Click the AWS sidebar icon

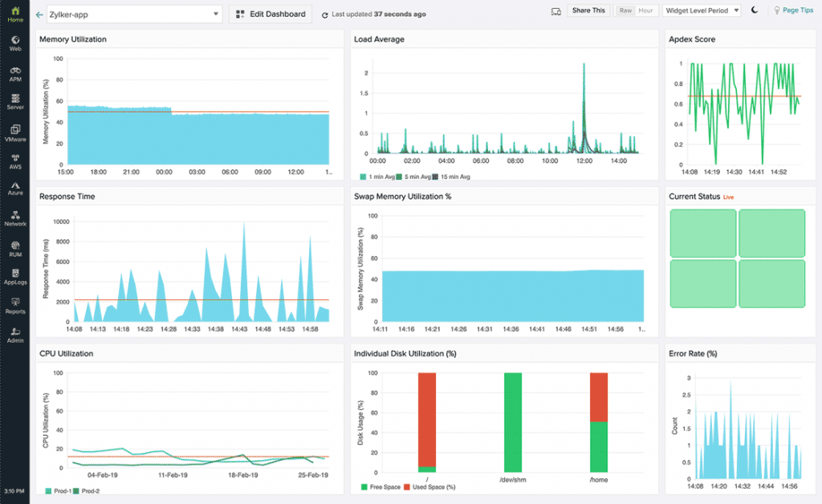(x=14, y=162)
